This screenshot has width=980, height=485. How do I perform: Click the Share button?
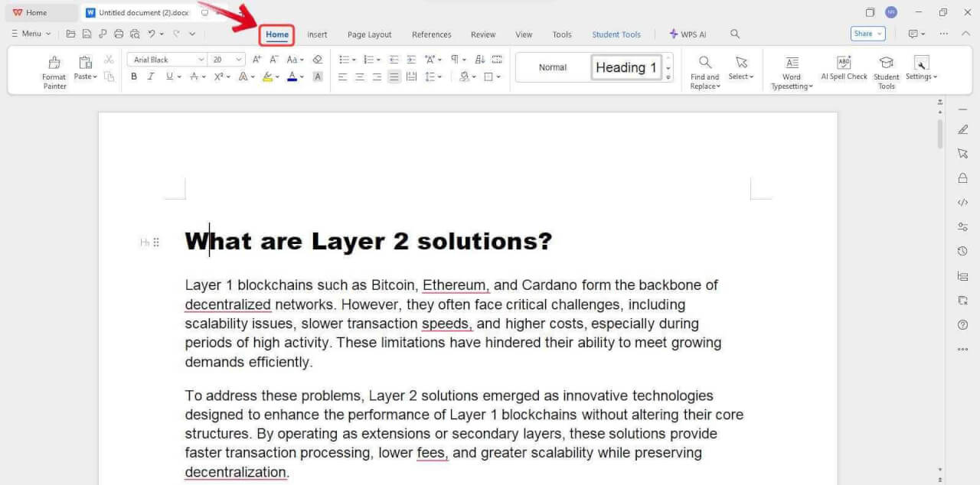point(864,34)
